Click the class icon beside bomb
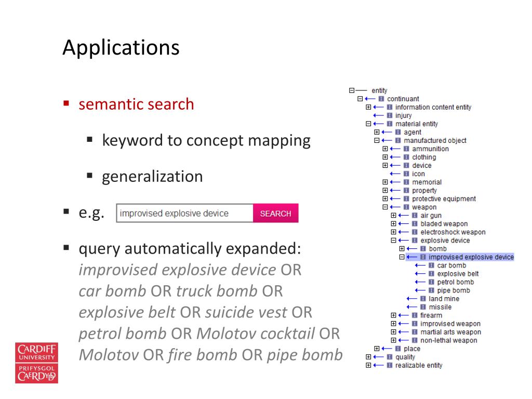Viewport: 532px width, 399px height. coord(423,249)
